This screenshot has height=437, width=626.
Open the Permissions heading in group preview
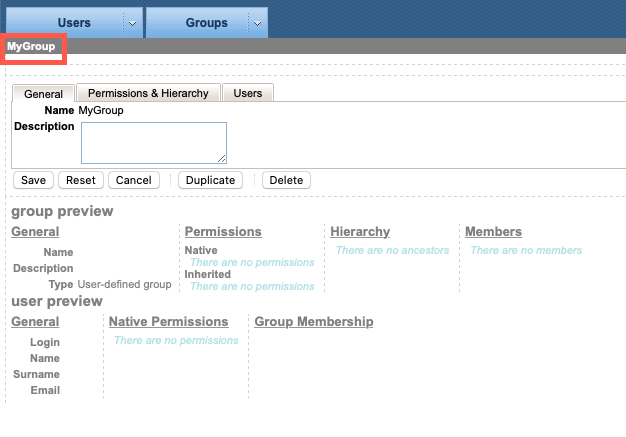tap(223, 231)
